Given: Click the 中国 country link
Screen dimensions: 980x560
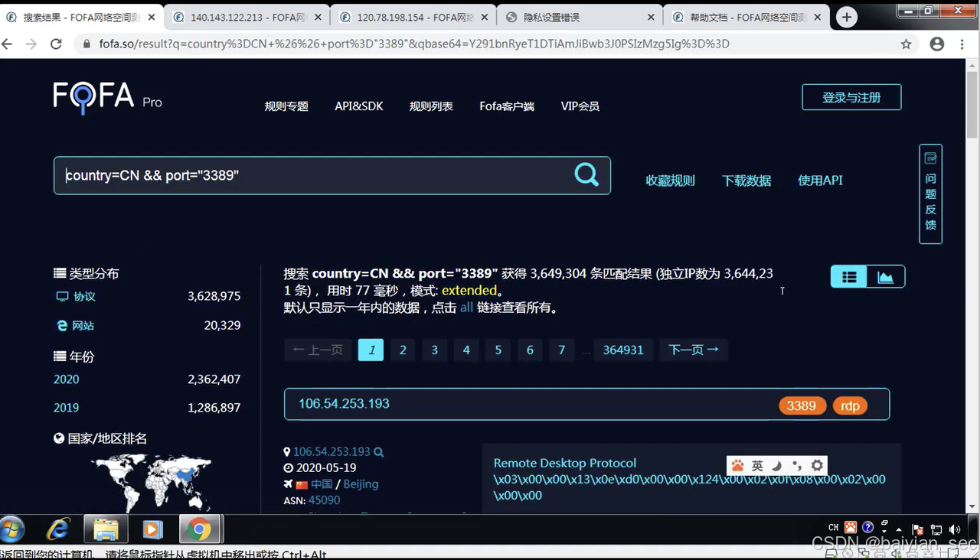Looking at the screenshot, I should 322,484.
